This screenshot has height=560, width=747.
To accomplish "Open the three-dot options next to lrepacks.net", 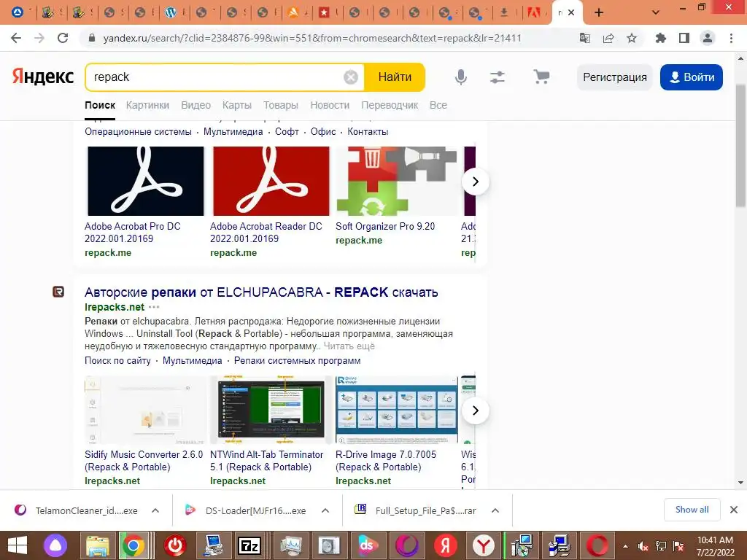I will tap(154, 307).
